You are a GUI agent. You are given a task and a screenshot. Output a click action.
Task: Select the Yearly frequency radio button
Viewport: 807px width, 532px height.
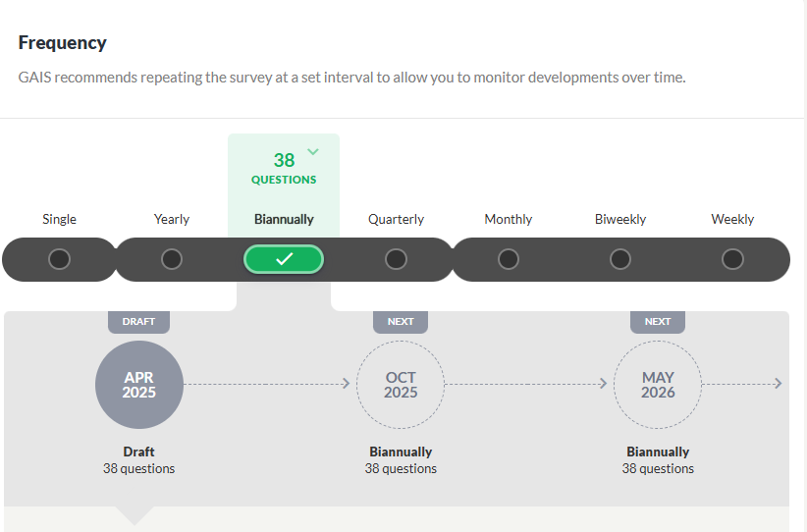172,259
